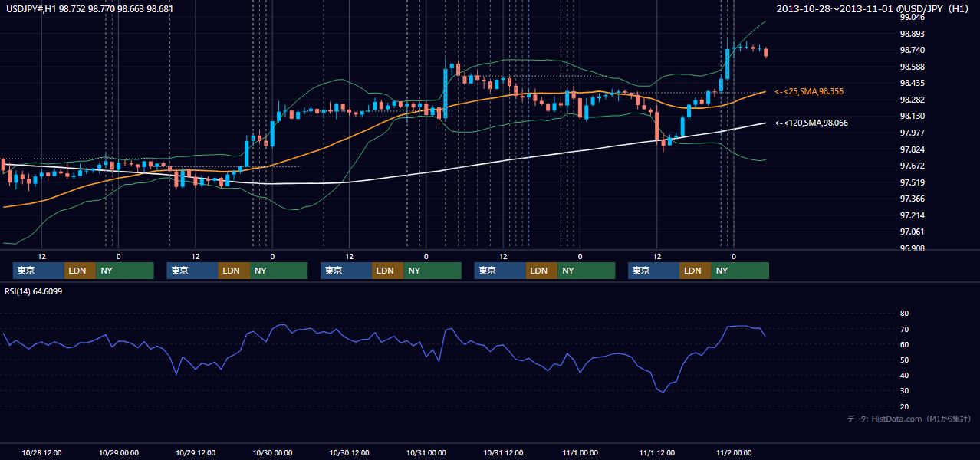Screen dimensions: 980x460
Task: Click the 10/28 12:00 time axis label
Action: 42,452
